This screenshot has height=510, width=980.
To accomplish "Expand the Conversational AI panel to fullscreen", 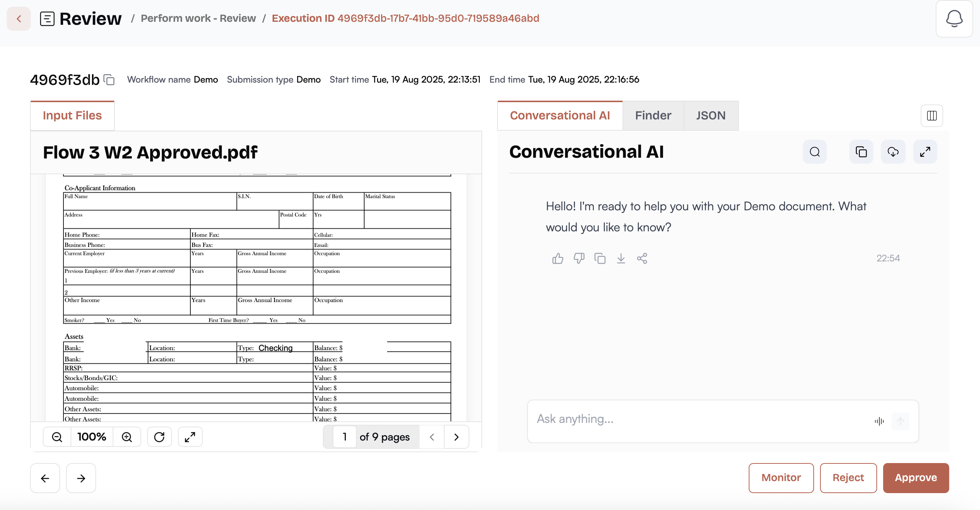I will [925, 152].
